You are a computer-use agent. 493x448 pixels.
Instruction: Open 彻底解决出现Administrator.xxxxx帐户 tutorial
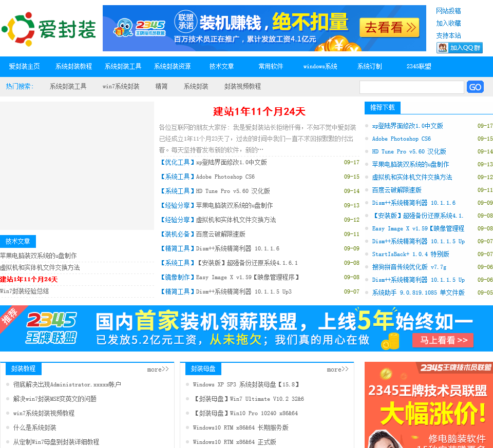[67, 384]
